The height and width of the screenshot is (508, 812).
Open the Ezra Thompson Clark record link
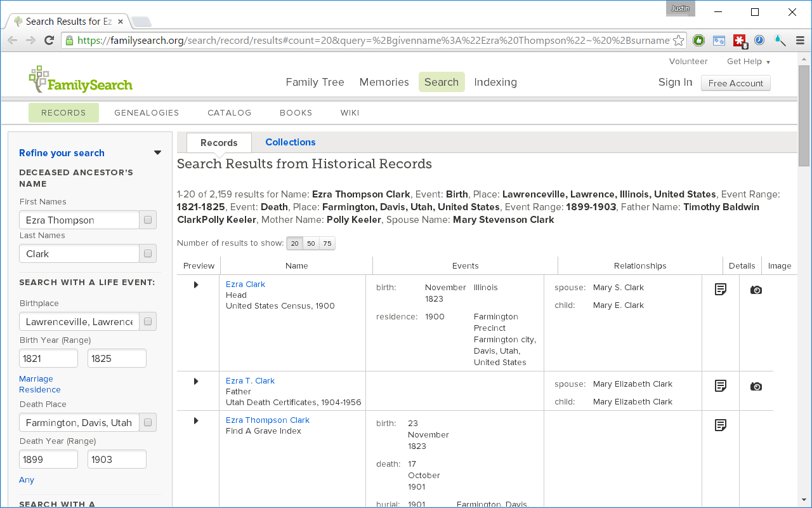click(268, 420)
